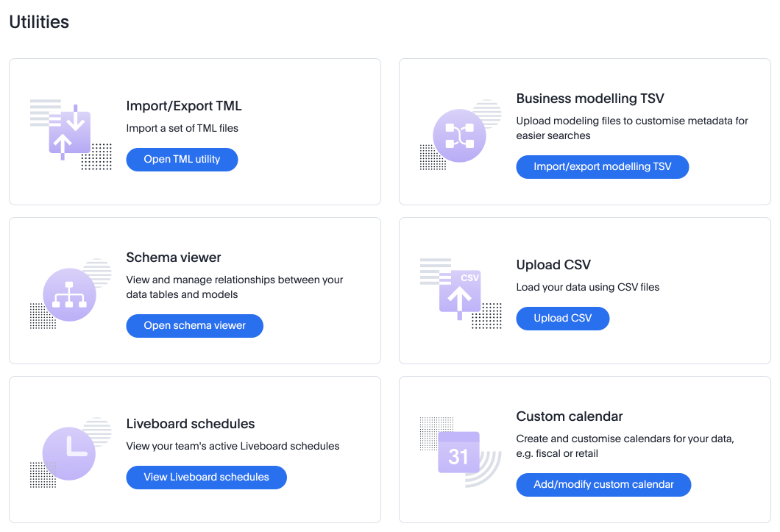
Task: Select the Business modelling TSV heading
Action: [x=590, y=99]
